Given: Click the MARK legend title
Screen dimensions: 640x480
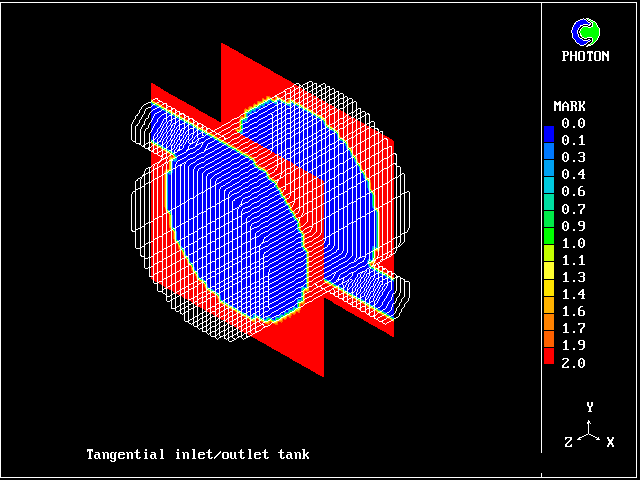Looking at the screenshot, I should pyautogui.click(x=569, y=106).
